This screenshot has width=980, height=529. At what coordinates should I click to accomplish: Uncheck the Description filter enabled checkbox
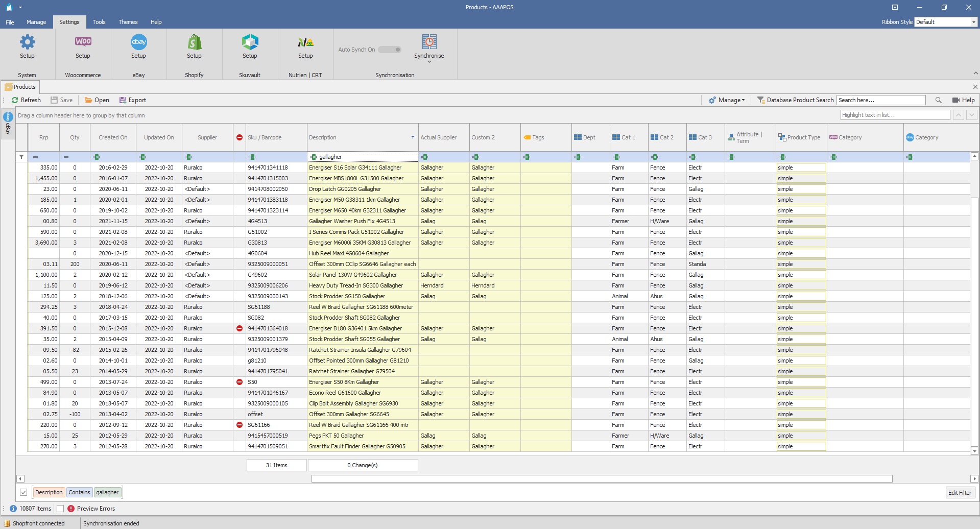click(x=23, y=492)
